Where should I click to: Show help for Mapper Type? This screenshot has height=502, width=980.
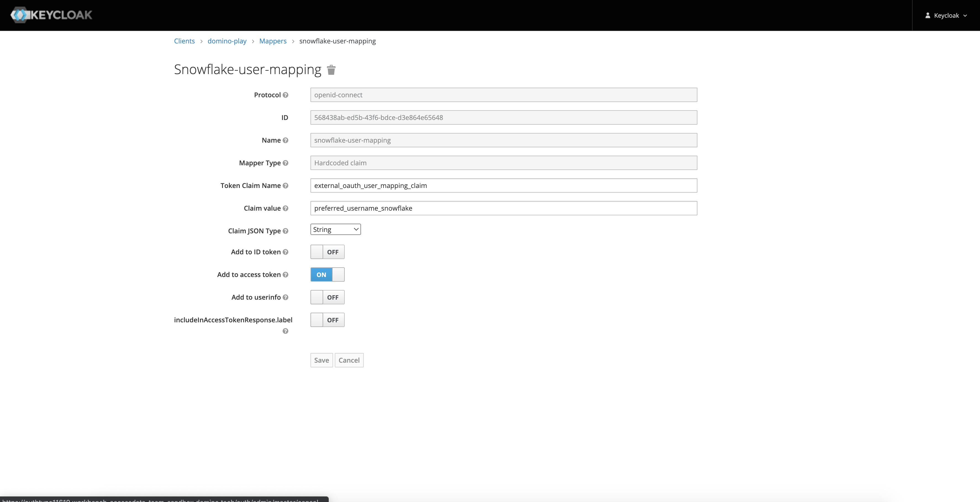pyautogui.click(x=285, y=163)
